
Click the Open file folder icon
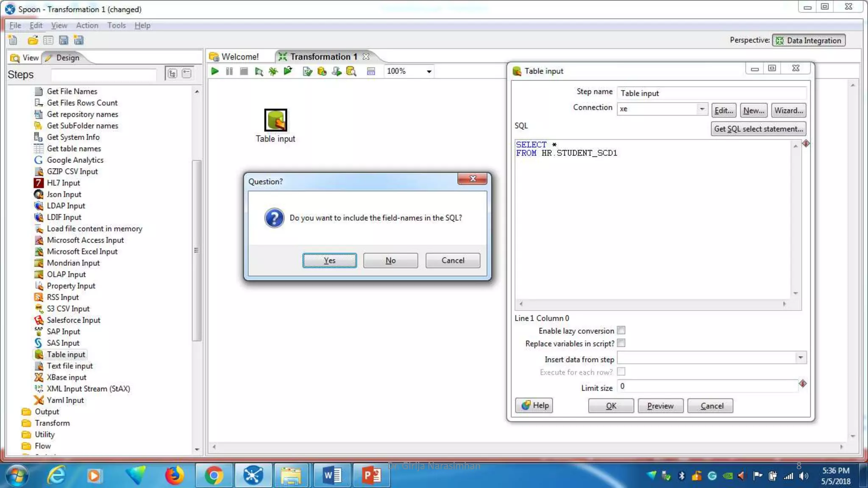tap(33, 40)
